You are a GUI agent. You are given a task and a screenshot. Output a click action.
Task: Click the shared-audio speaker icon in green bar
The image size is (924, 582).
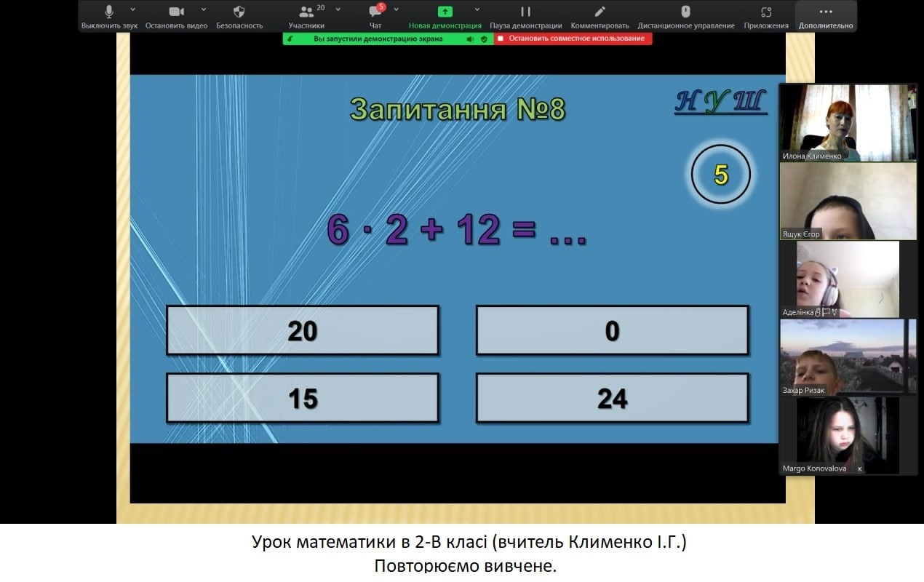click(470, 39)
